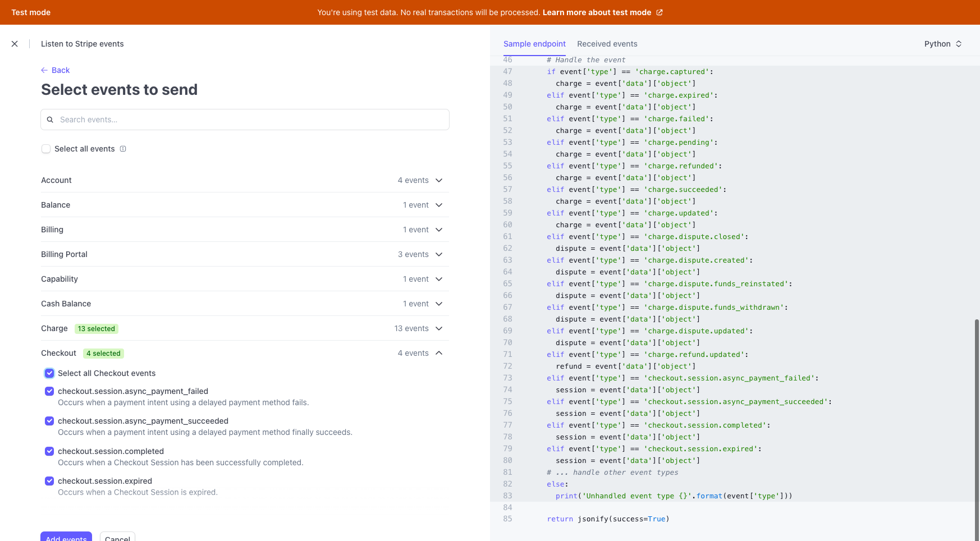Viewport: 980px width, 541px height.
Task: Click code line 47 'charge.captured'
Action: point(630,72)
